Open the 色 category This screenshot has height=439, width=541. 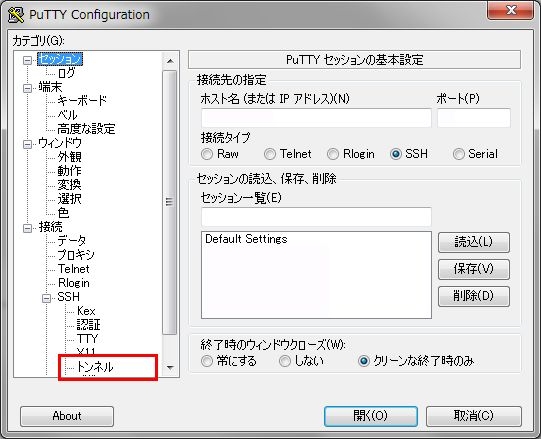(63, 213)
